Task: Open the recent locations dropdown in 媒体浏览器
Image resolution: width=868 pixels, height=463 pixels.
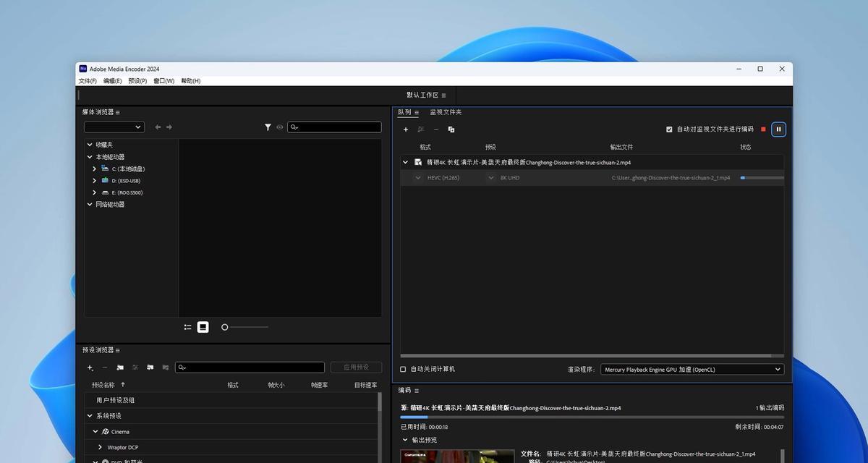Action: (114, 127)
